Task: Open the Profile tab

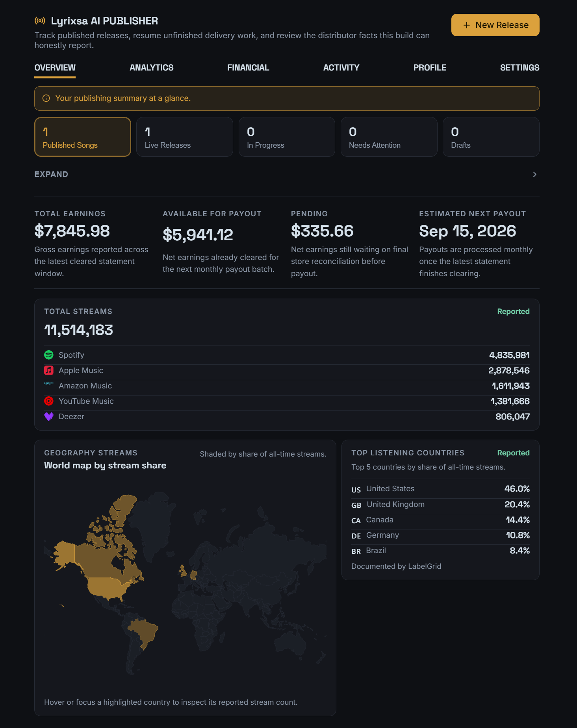Action: click(x=430, y=68)
